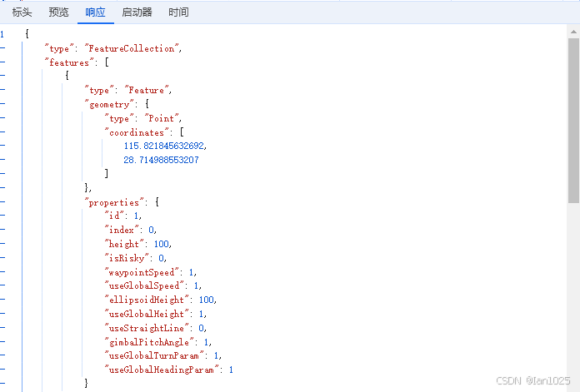Click the "useGlobalTurnParam" property line
The width and height of the screenshot is (580, 392).
pos(162,355)
